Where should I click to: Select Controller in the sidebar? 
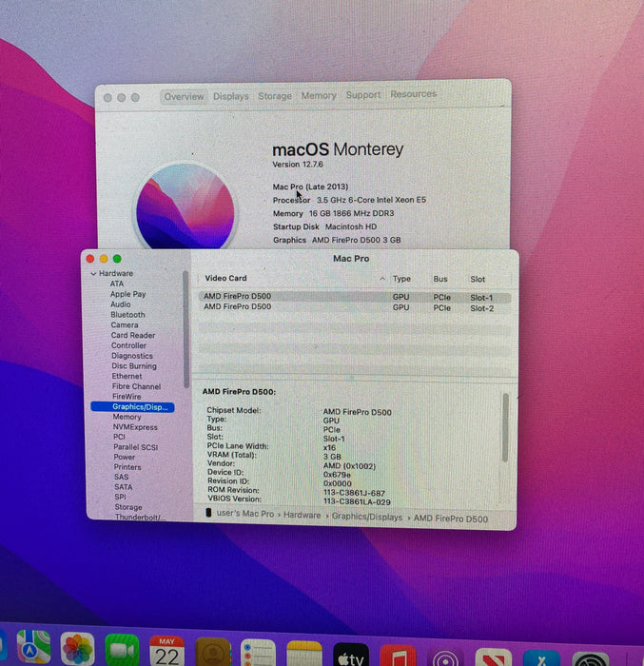(128, 345)
